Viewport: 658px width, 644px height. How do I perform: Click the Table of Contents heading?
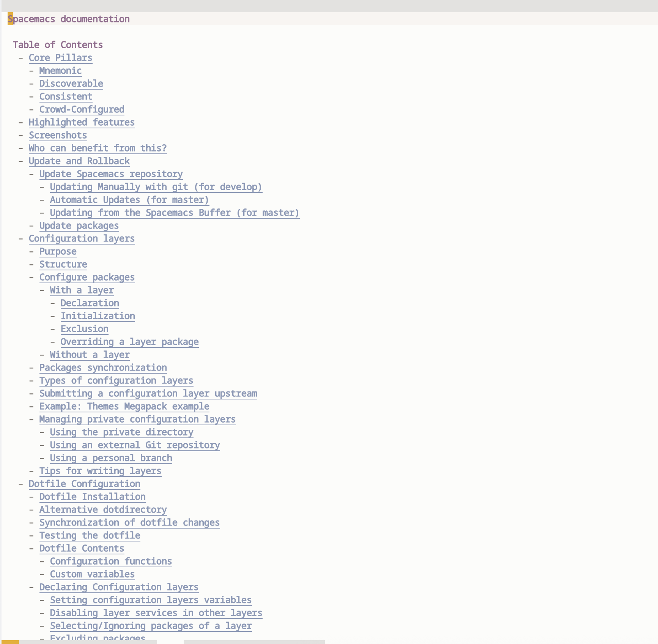point(58,45)
